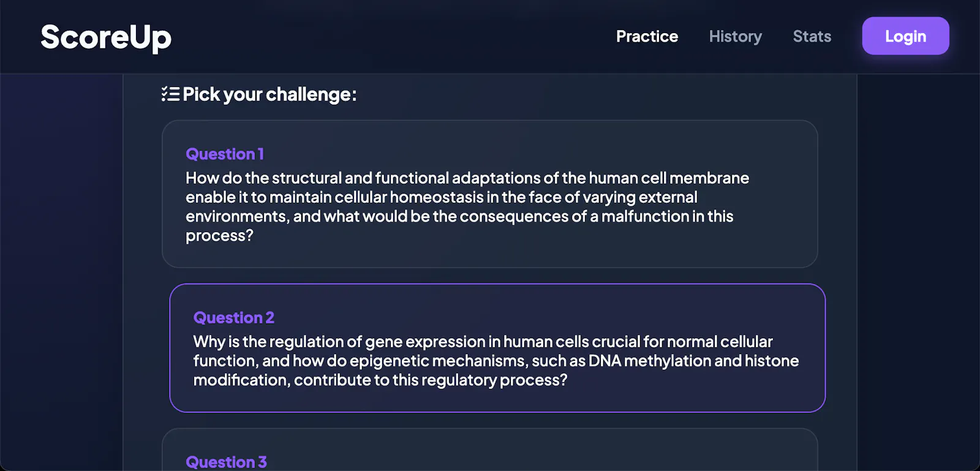Open the Practice nav tab
The image size is (980, 471).
tap(647, 36)
